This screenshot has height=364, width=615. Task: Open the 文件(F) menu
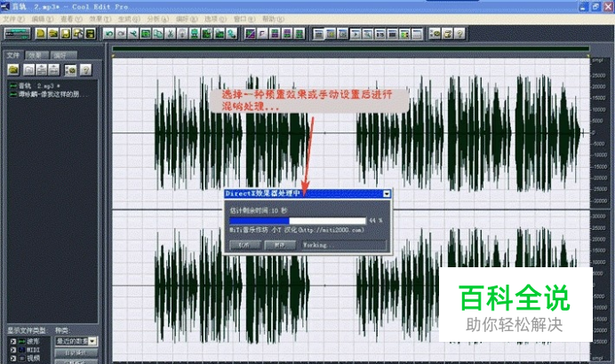coord(13,19)
